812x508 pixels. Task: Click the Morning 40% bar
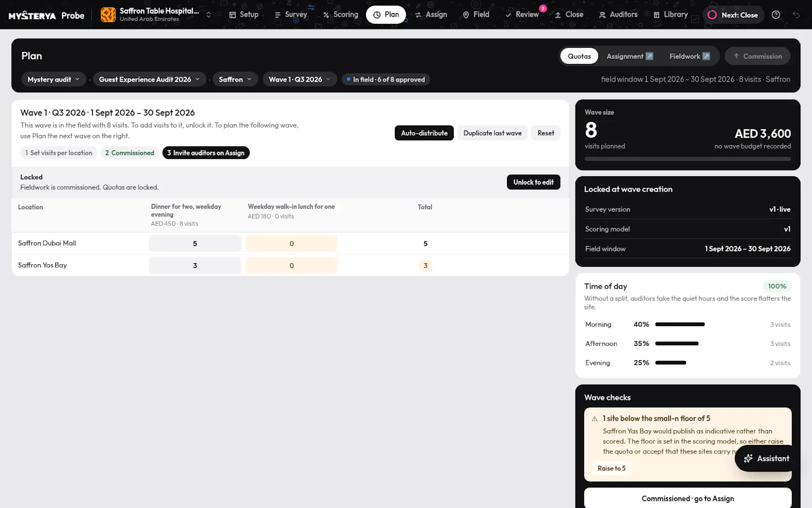point(680,325)
